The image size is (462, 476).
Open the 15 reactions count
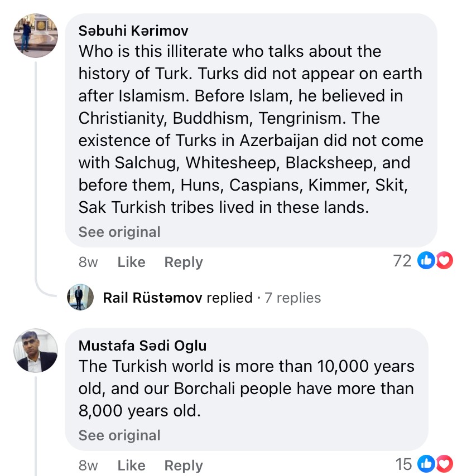point(403,464)
